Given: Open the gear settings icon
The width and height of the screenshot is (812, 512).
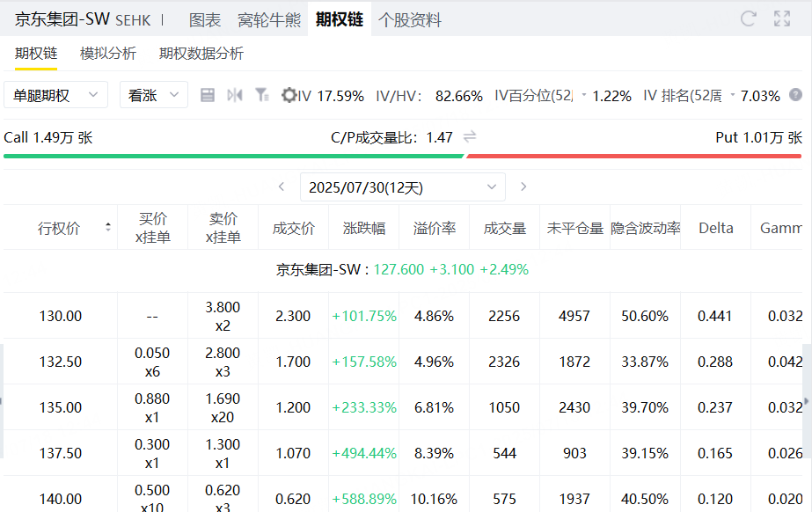Looking at the screenshot, I should tap(289, 95).
